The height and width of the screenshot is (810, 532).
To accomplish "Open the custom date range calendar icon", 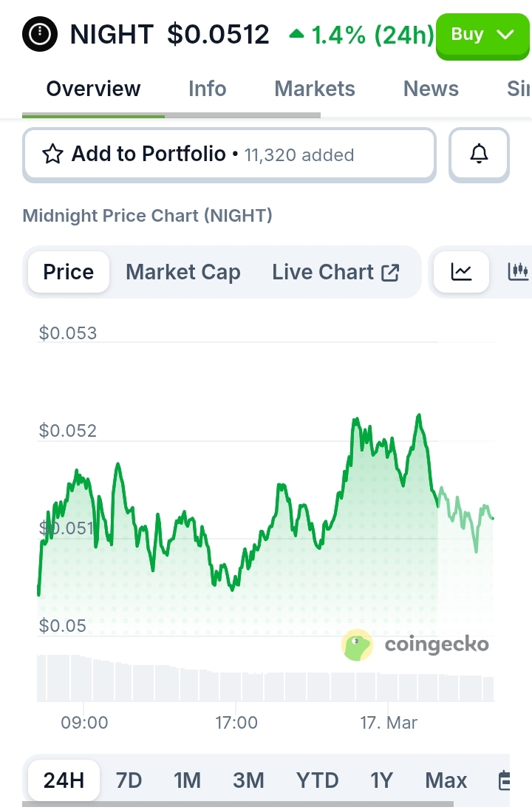I will 505,780.
